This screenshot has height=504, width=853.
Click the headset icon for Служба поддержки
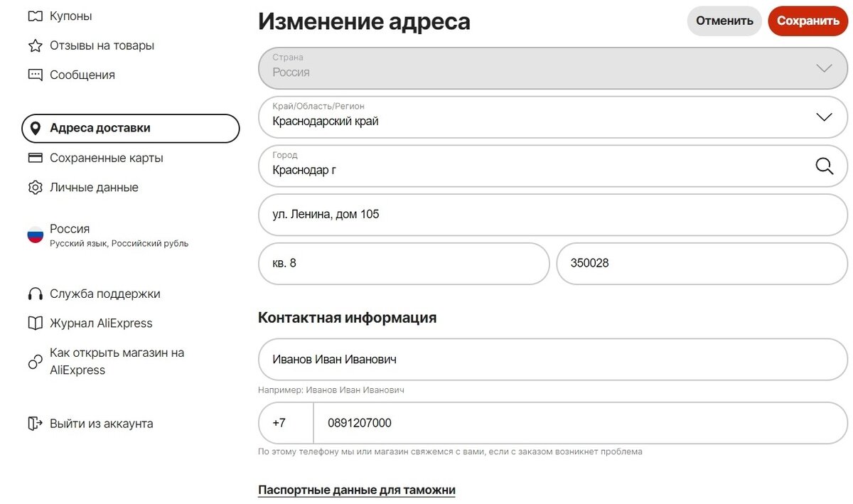coord(36,293)
